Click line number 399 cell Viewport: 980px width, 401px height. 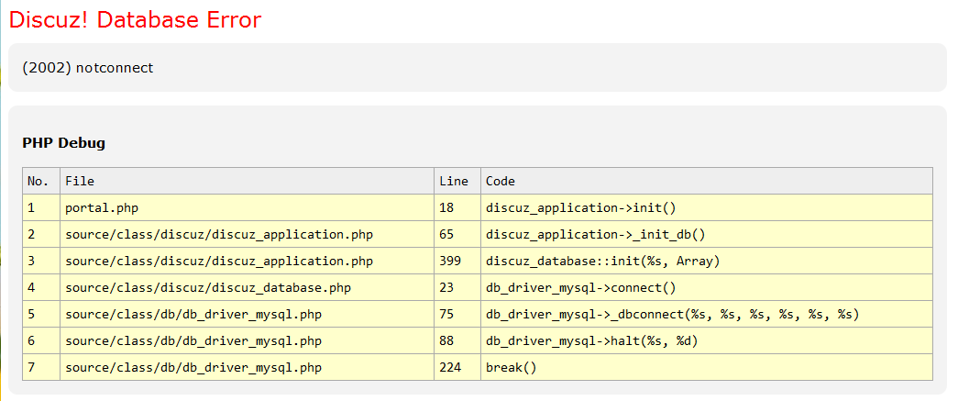point(457,261)
